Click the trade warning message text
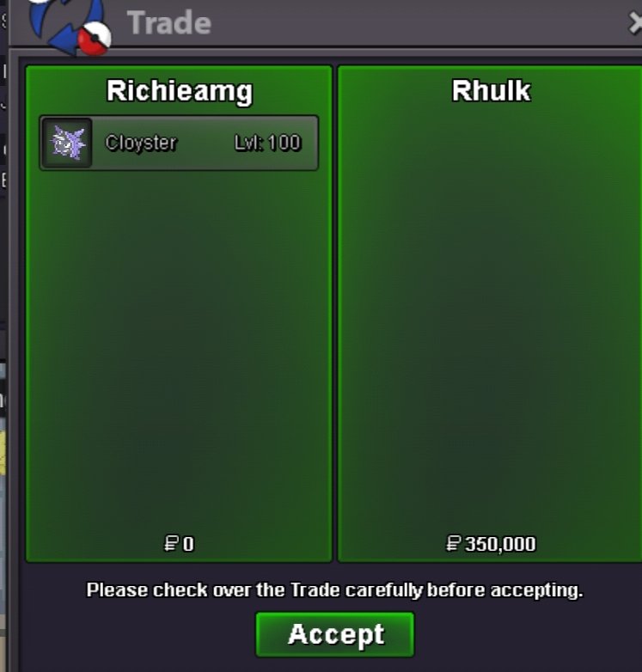The height and width of the screenshot is (672, 642). pyautogui.click(x=334, y=590)
